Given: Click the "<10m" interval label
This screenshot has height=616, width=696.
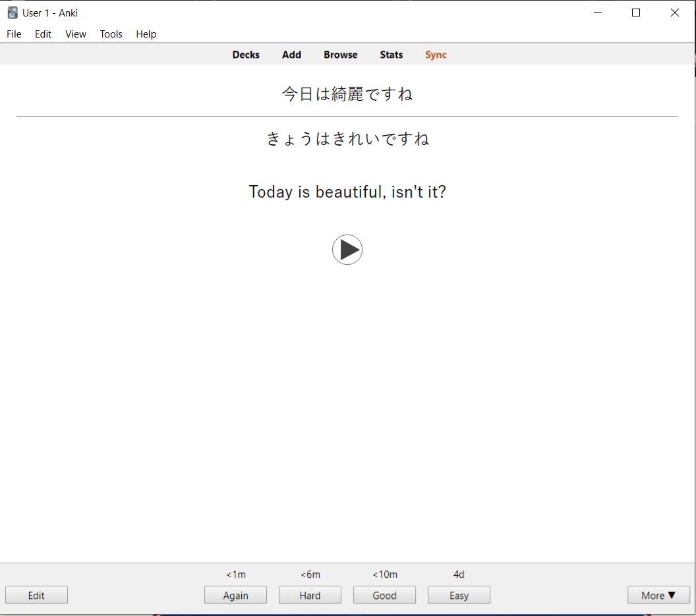Looking at the screenshot, I should pyautogui.click(x=384, y=574).
